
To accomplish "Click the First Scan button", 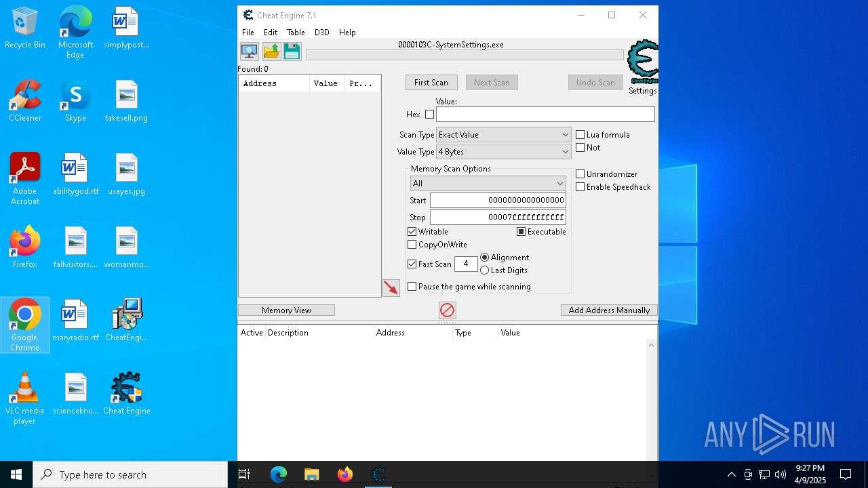I will point(431,83).
